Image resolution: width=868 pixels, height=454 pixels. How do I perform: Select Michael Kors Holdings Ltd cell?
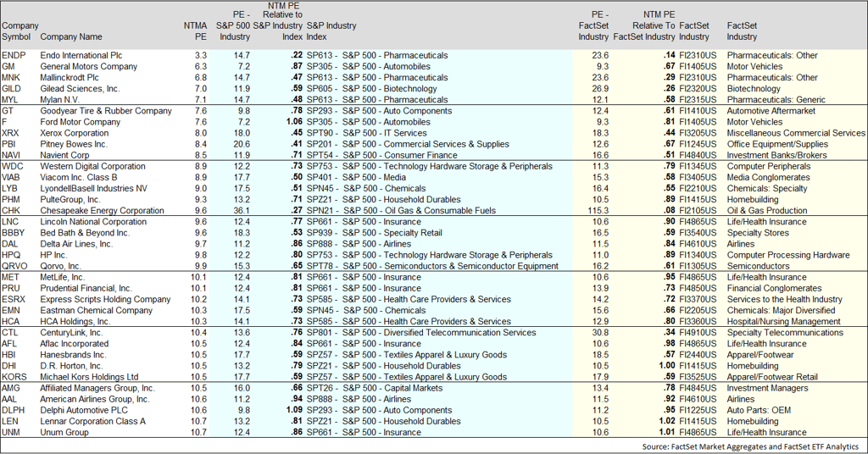[x=90, y=377]
